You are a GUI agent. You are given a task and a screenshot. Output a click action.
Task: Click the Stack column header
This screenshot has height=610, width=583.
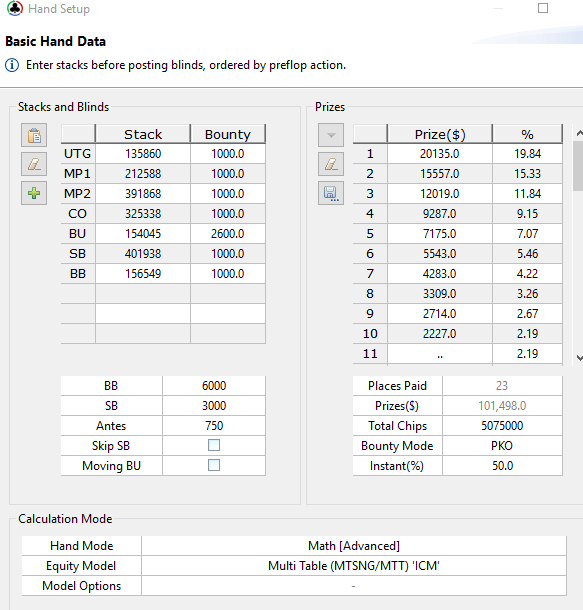pos(143,134)
